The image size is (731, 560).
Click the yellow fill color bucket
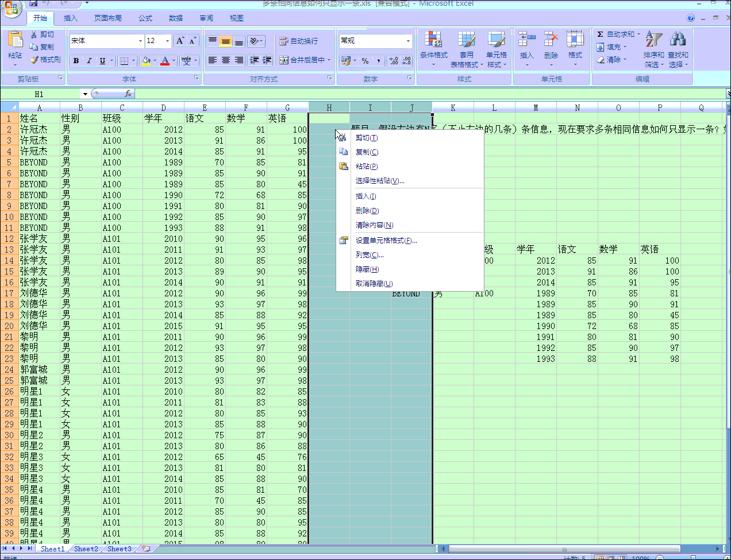pos(146,61)
